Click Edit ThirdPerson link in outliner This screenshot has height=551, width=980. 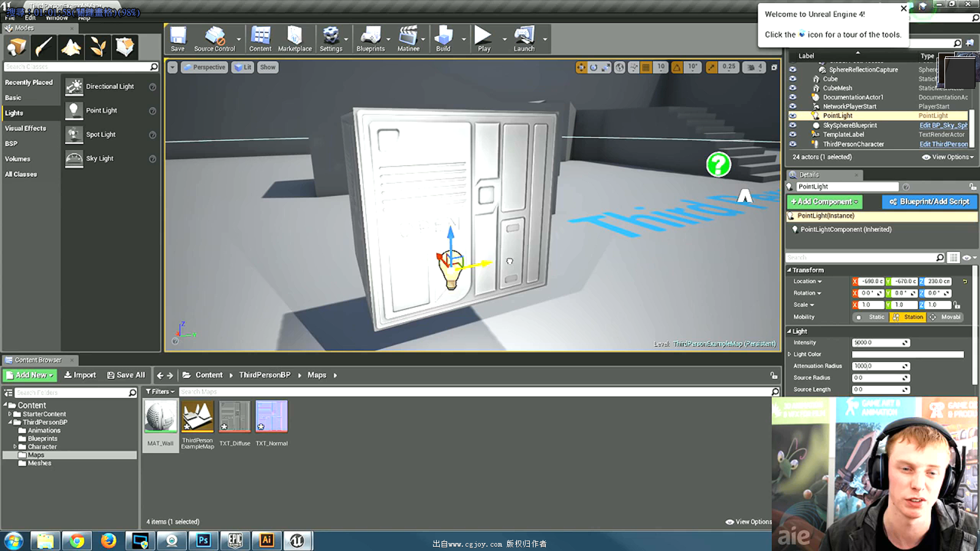click(943, 144)
